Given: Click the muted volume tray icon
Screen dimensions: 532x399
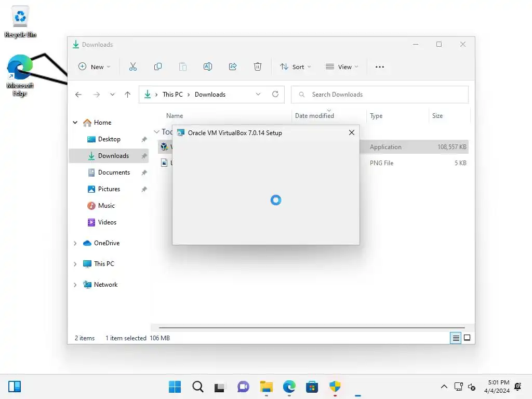Looking at the screenshot, I should (472, 387).
